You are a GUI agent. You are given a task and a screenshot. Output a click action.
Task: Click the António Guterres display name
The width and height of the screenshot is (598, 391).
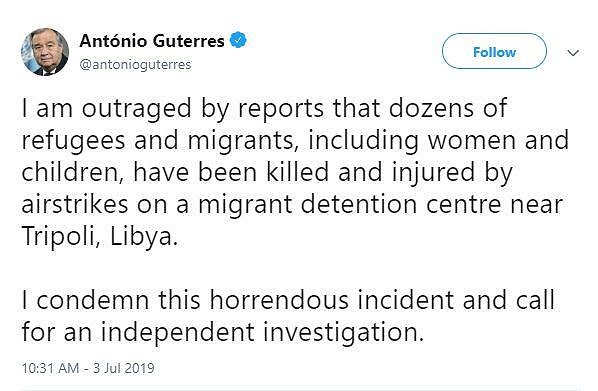pos(152,41)
